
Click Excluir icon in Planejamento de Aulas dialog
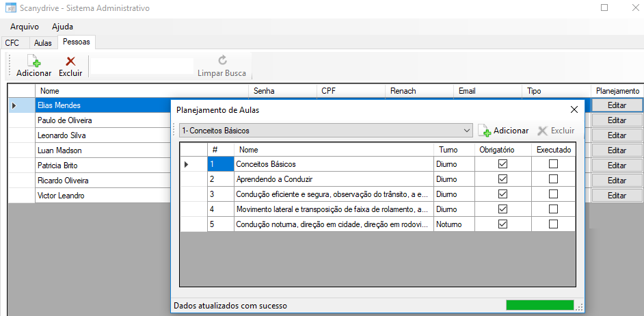click(x=543, y=131)
